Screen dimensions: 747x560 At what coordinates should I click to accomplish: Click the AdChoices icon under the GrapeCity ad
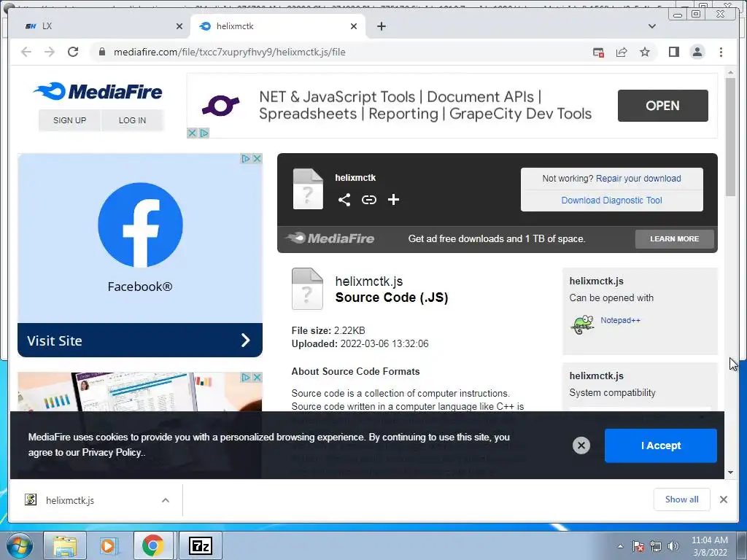point(204,133)
